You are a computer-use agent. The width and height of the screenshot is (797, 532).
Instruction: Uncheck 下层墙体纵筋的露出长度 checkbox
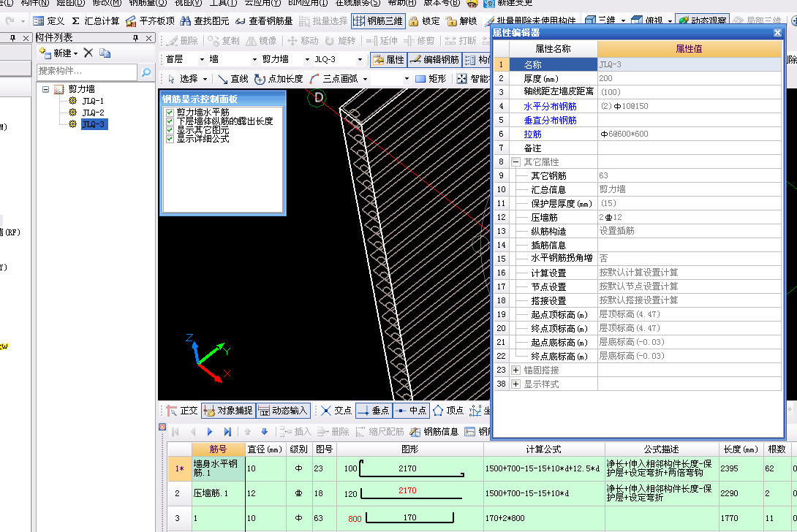pyautogui.click(x=170, y=121)
